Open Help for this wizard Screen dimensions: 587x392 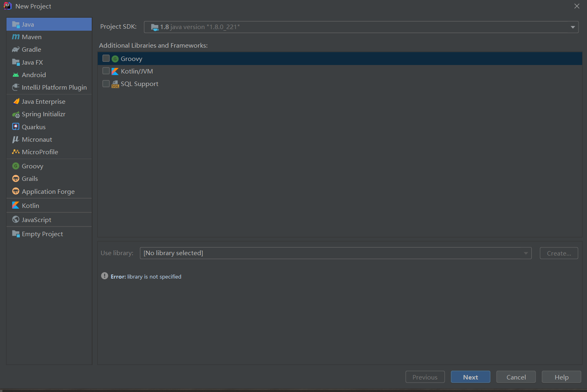(x=562, y=377)
